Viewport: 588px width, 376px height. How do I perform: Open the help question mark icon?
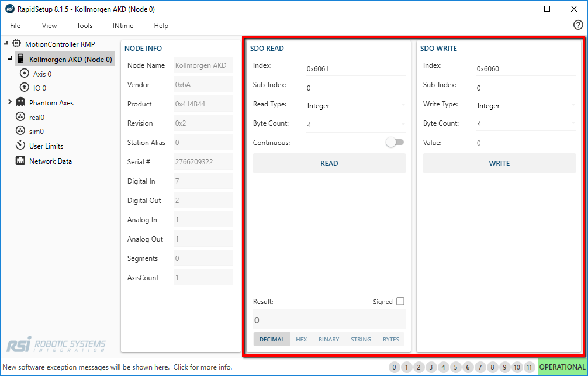click(x=578, y=25)
